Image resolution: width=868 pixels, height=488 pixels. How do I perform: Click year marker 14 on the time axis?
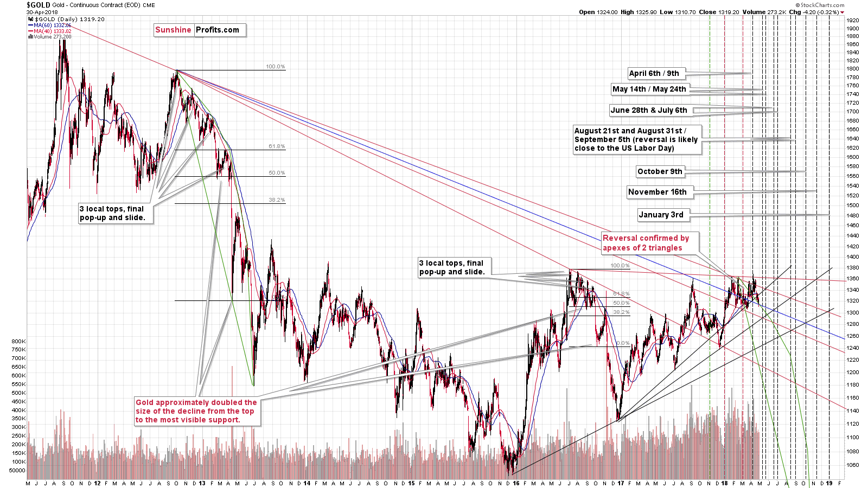[x=307, y=483]
